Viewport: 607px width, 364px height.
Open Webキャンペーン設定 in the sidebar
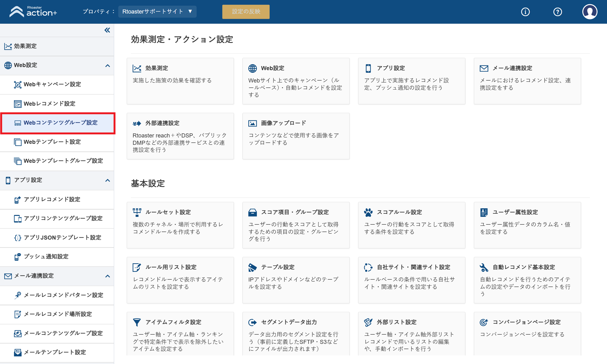tap(57, 84)
